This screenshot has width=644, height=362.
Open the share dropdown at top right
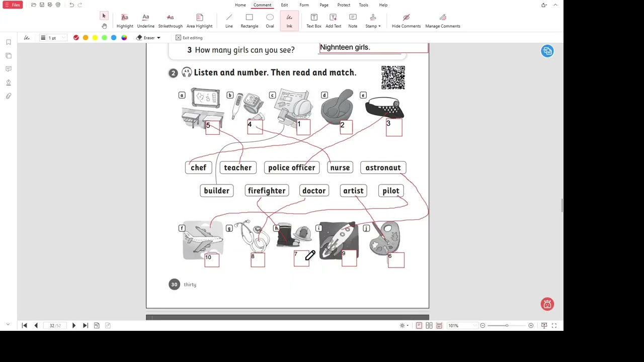click(544, 5)
